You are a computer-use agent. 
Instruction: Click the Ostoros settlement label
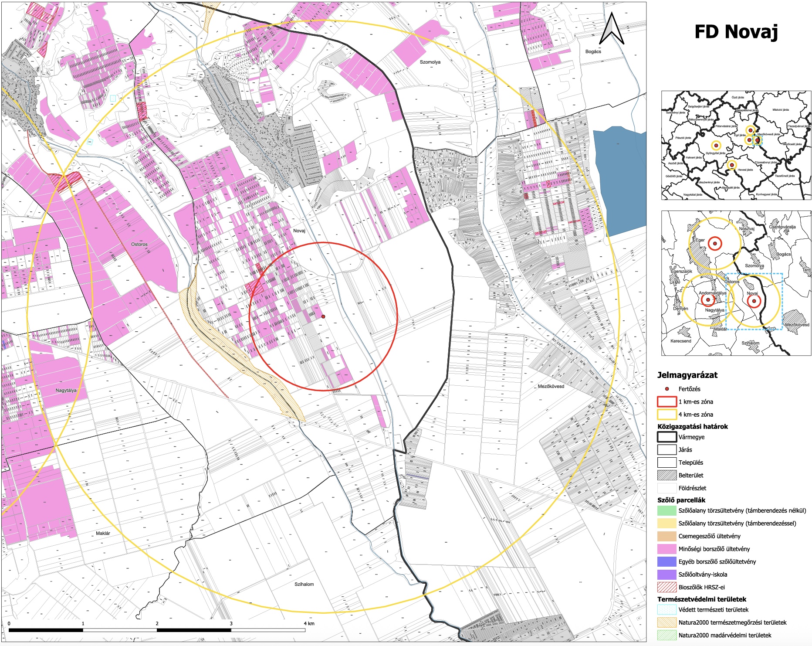[139, 244]
